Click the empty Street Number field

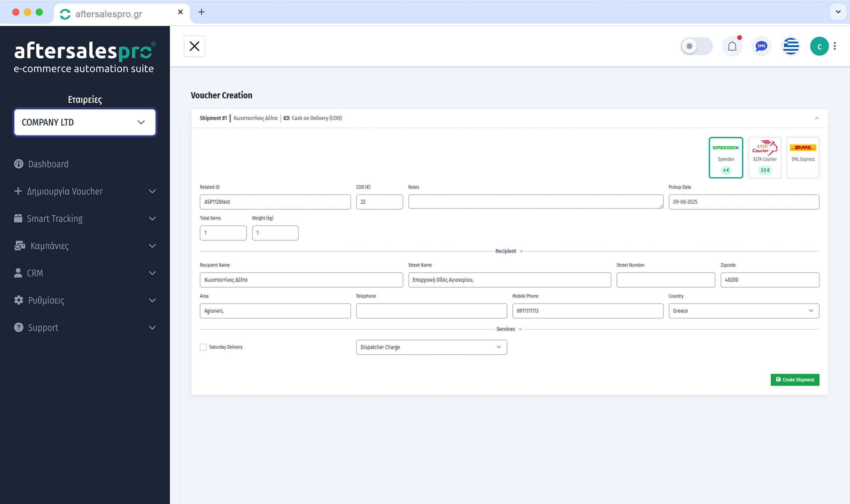pos(666,280)
